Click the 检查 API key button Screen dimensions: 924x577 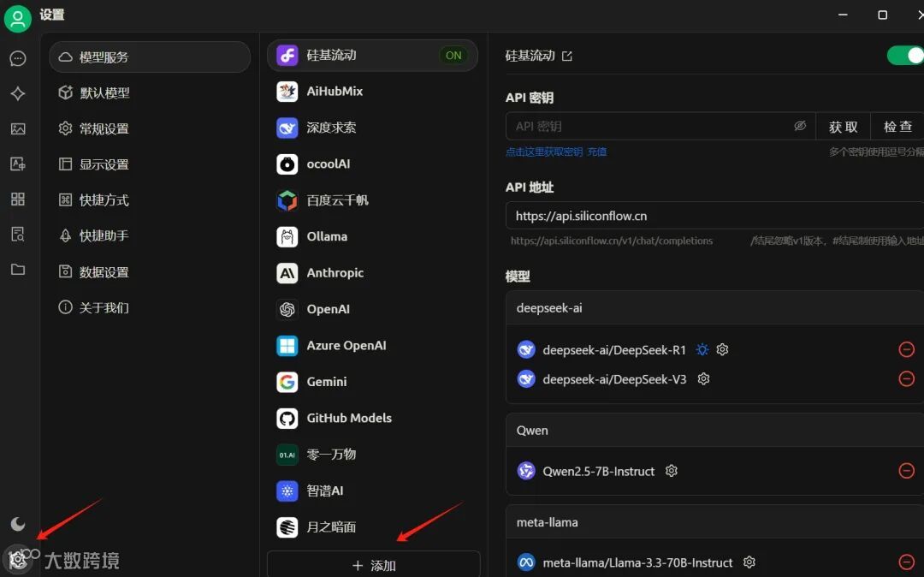(897, 126)
